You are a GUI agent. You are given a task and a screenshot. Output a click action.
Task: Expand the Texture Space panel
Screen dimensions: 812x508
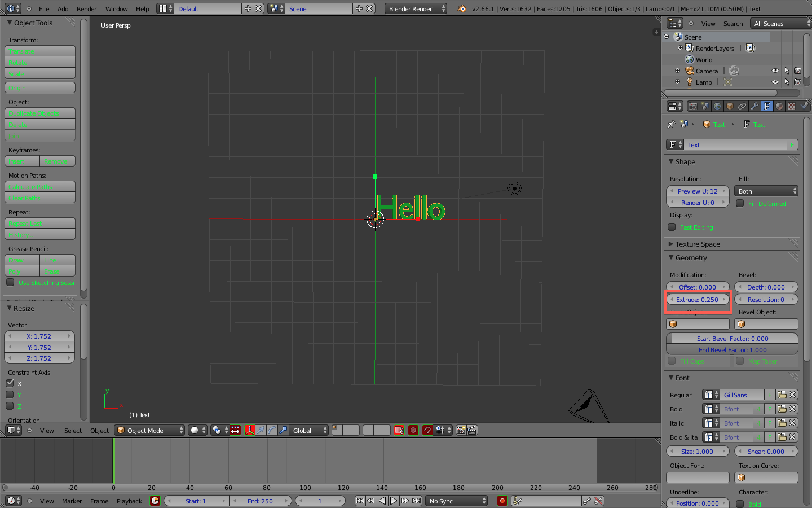(x=698, y=244)
